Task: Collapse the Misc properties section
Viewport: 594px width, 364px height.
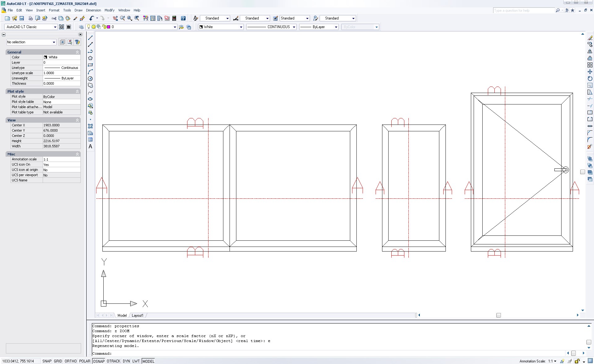Action: click(77, 154)
